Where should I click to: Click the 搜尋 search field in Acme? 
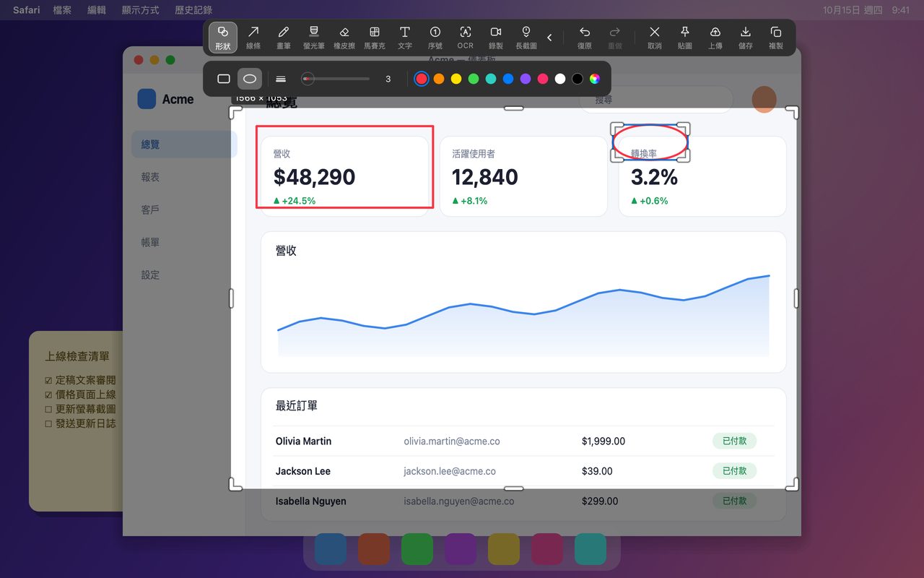[x=656, y=100]
